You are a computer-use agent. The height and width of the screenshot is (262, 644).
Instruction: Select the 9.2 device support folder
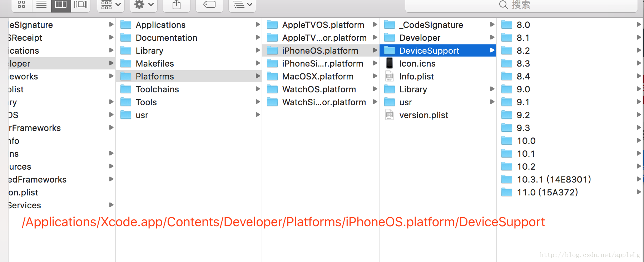point(570,115)
